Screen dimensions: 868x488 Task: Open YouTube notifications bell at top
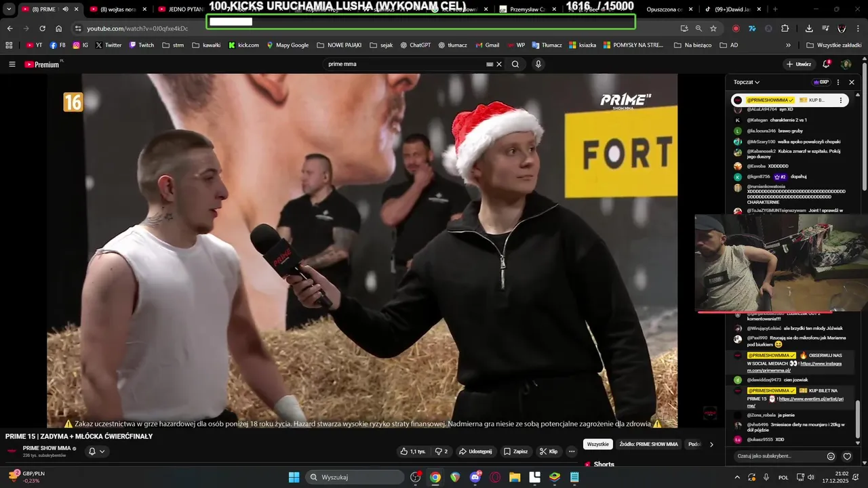(826, 64)
